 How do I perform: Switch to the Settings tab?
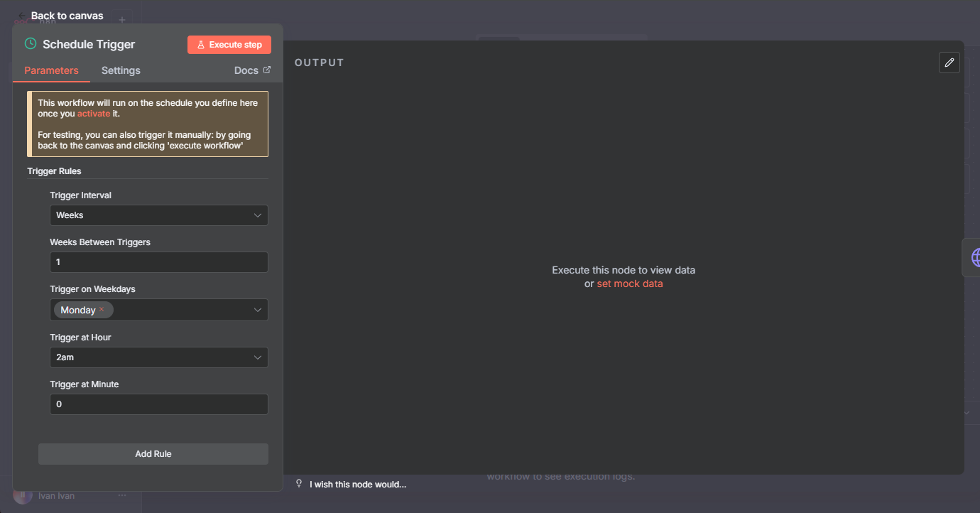121,70
